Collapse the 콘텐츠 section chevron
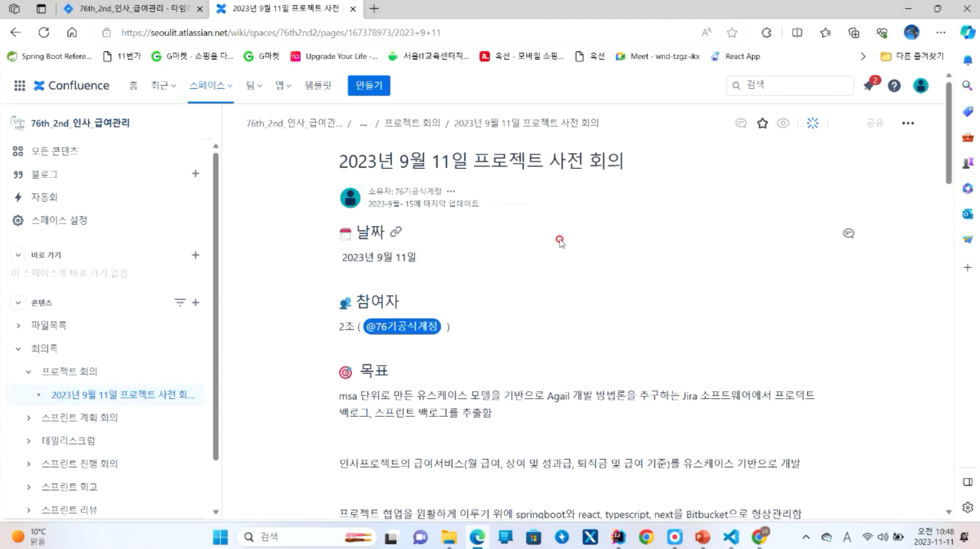 tap(18, 302)
